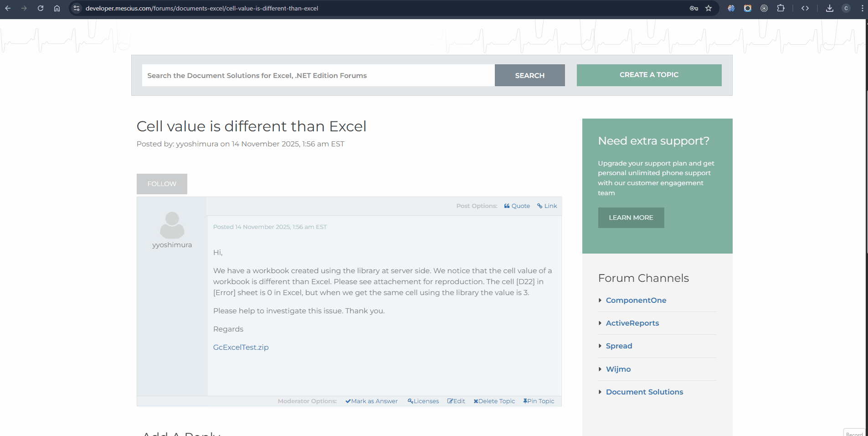The width and height of the screenshot is (868, 436).
Task: Select Delete Topic in moderator options
Action: pyautogui.click(x=494, y=401)
